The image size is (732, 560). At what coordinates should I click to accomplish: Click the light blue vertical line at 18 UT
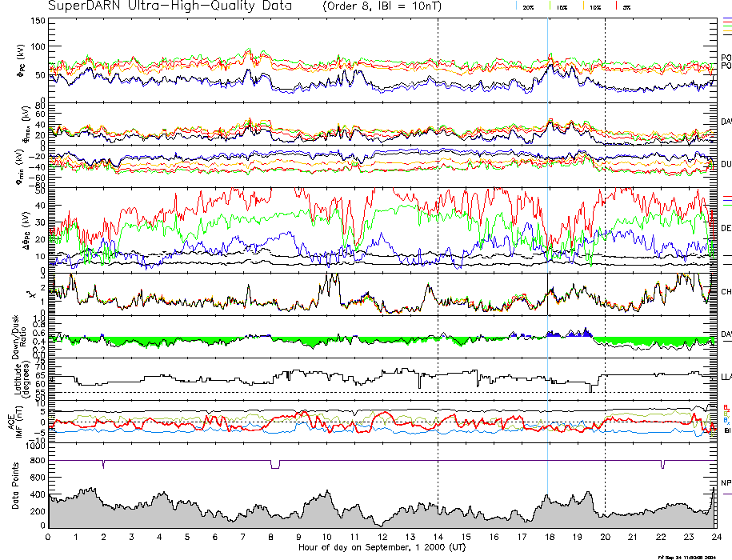tap(547, 240)
